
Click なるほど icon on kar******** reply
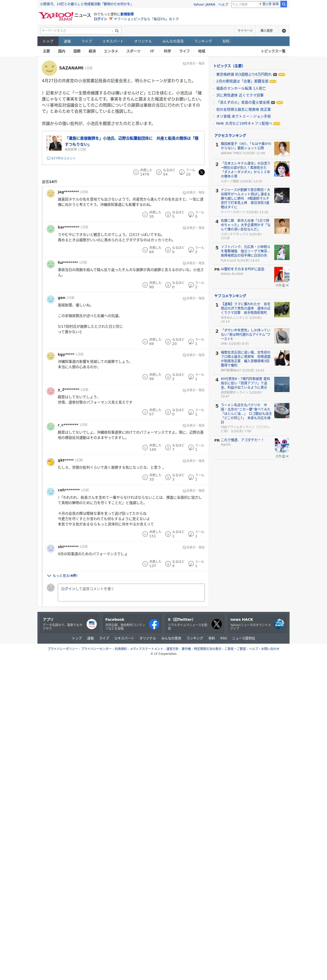coord(168,250)
